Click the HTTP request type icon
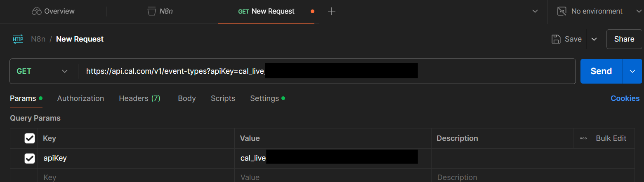The width and height of the screenshot is (644, 182). pyautogui.click(x=18, y=39)
